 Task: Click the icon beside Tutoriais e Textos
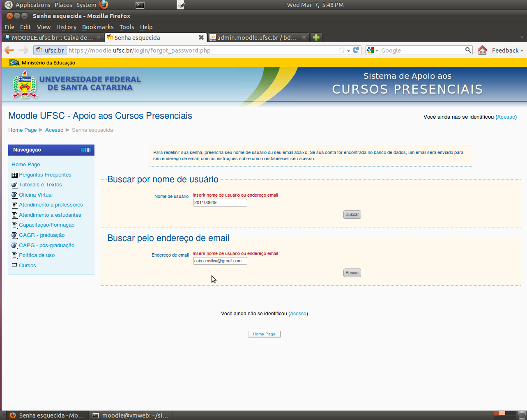tap(15, 185)
